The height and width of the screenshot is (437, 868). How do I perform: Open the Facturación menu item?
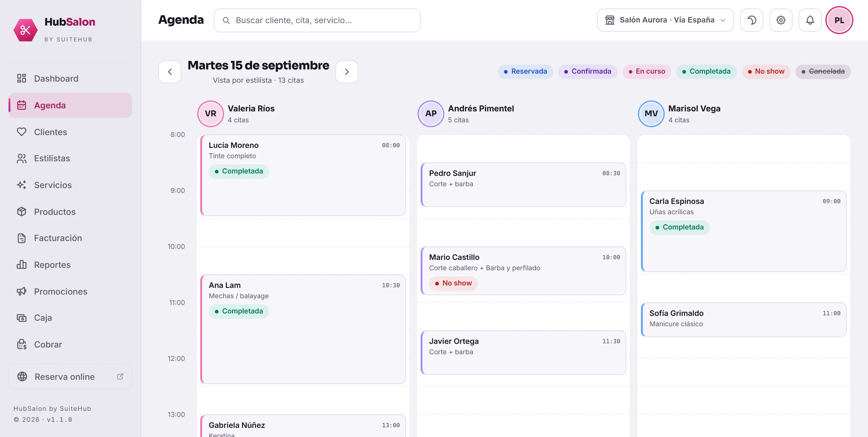click(x=70, y=238)
